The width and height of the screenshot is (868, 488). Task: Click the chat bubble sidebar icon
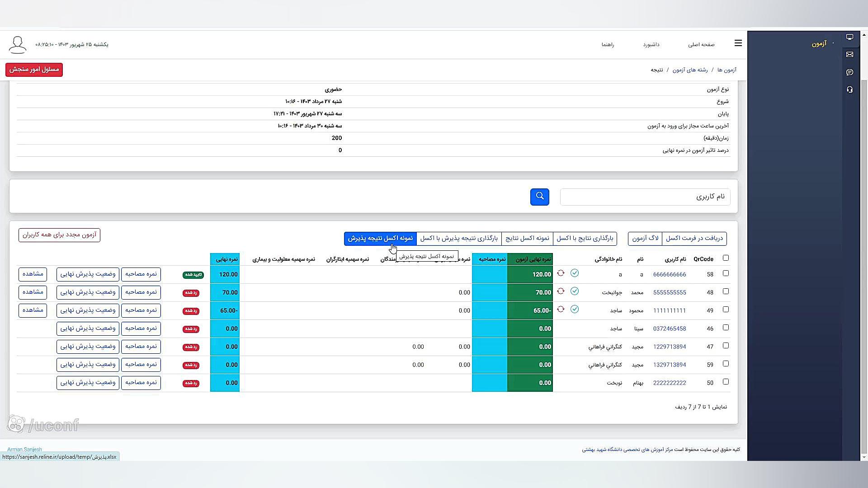(x=849, y=72)
